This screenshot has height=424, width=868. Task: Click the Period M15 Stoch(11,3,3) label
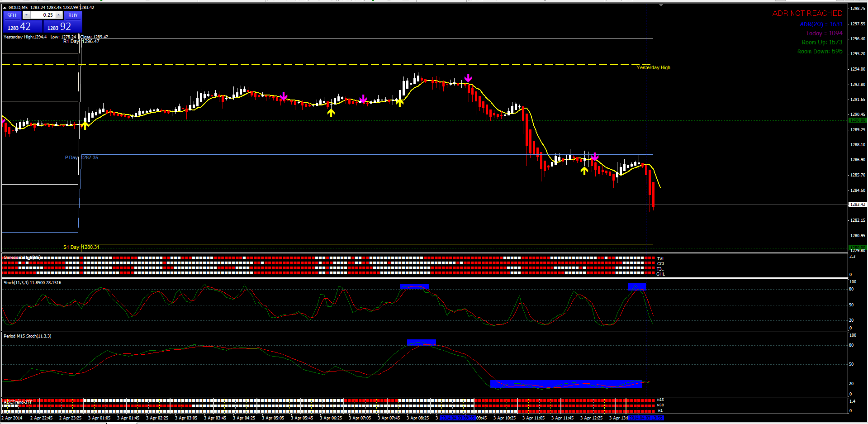coord(28,336)
